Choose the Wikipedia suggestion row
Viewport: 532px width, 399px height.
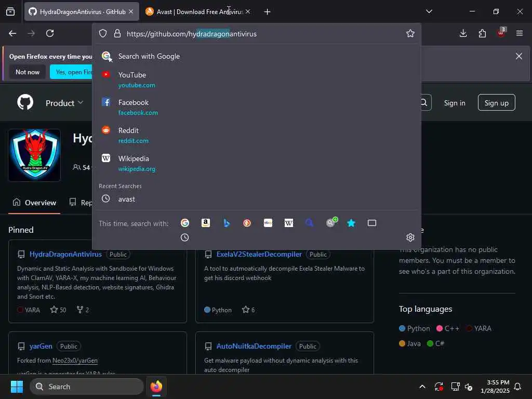click(x=257, y=163)
